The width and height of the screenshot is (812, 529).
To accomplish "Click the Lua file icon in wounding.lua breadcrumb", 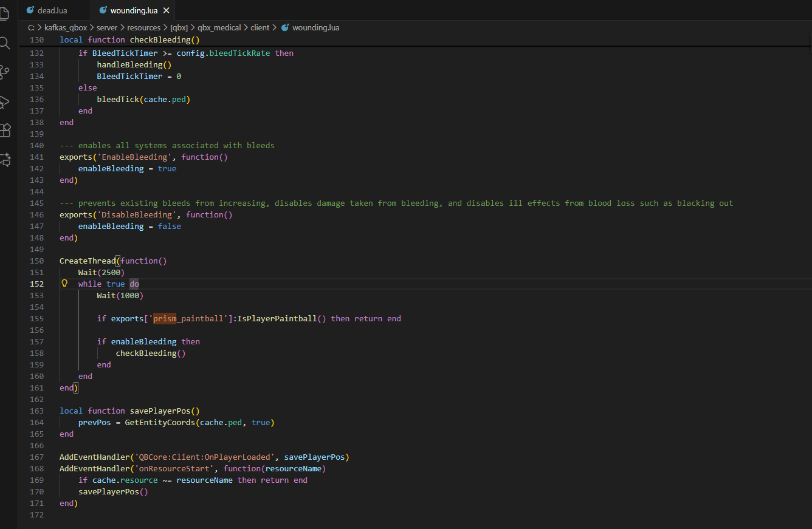I will [x=285, y=27].
